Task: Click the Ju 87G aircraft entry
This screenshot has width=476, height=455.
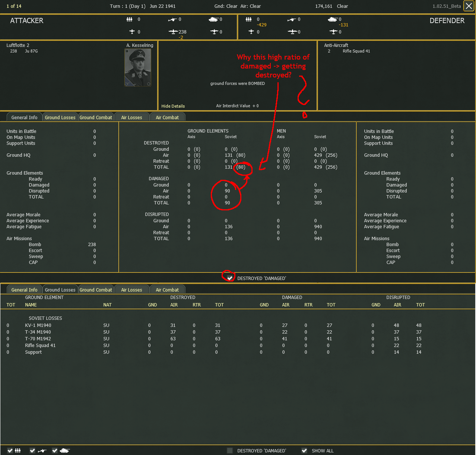Action: [x=31, y=51]
